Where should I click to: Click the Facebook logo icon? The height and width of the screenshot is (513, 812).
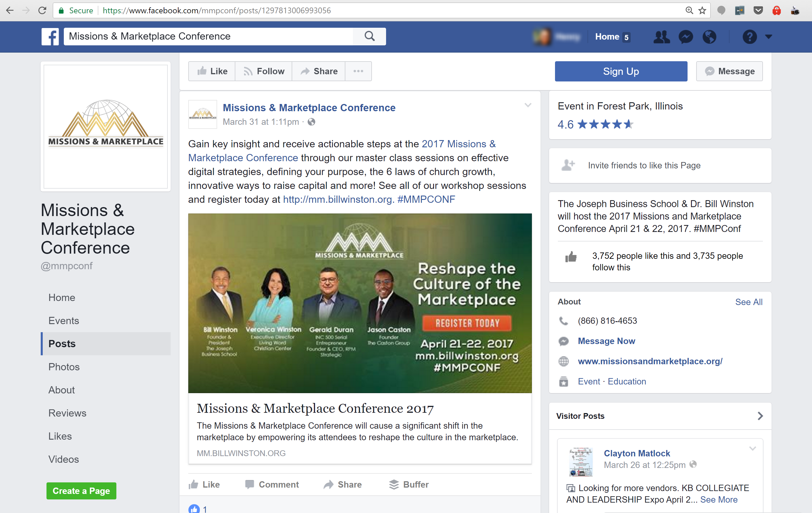pos(50,36)
